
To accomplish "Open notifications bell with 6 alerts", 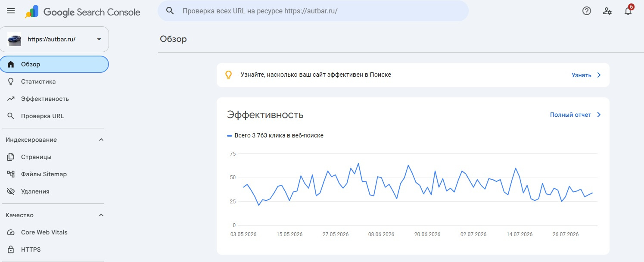I will click(628, 10).
